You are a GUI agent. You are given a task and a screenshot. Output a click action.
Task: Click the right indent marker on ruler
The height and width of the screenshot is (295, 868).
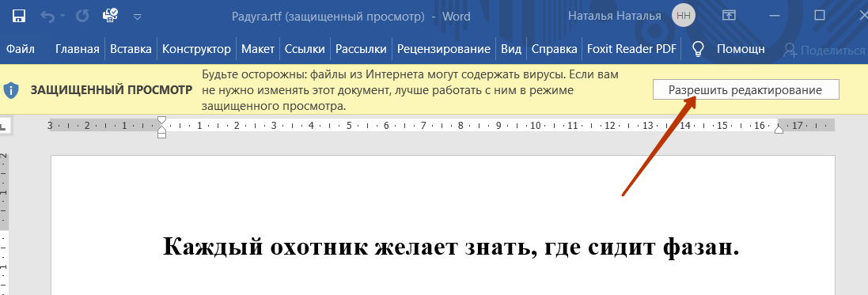coord(779,130)
